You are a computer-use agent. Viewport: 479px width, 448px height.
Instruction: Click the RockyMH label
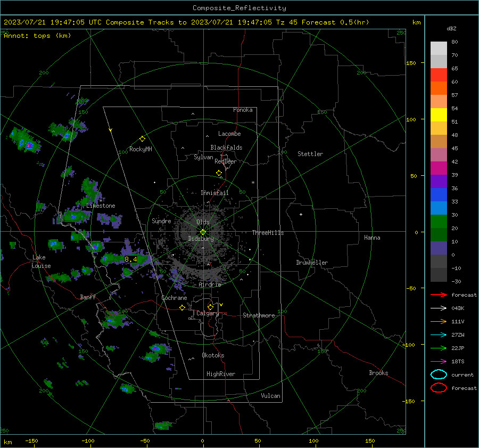[x=141, y=149]
